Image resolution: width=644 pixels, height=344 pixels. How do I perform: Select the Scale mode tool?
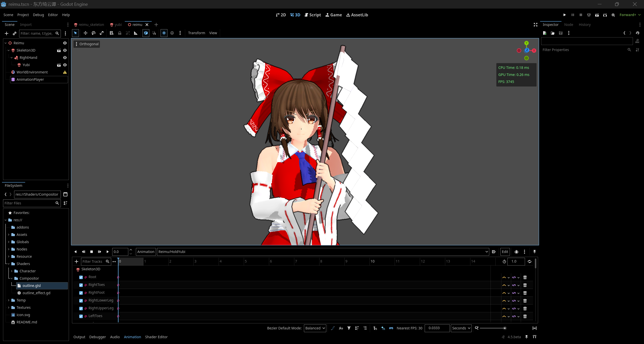click(102, 33)
